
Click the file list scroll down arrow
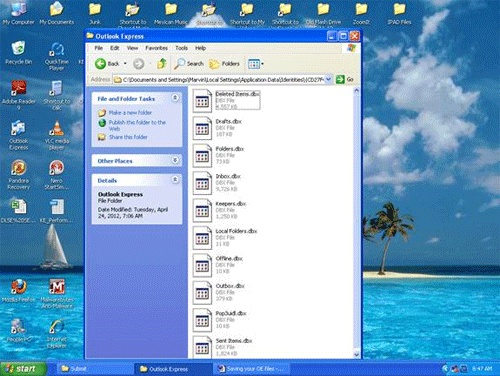pyautogui.click(x=356, y=354)
